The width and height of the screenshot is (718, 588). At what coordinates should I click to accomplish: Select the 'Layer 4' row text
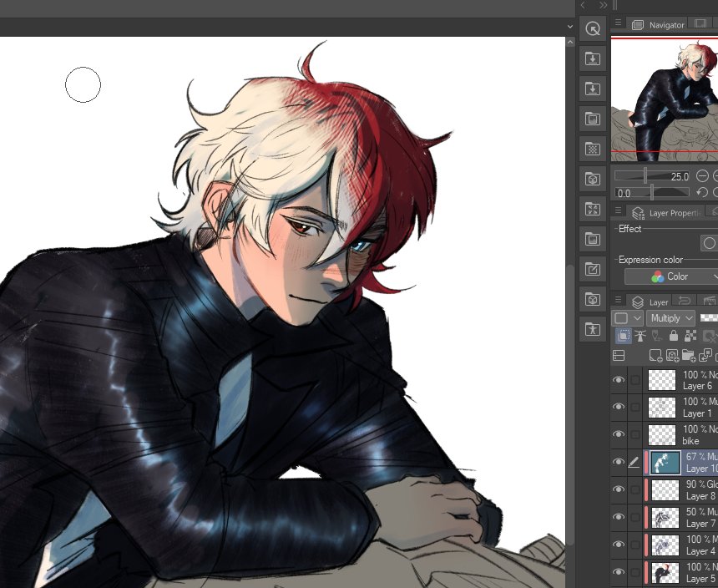click(x=700, y=551)
